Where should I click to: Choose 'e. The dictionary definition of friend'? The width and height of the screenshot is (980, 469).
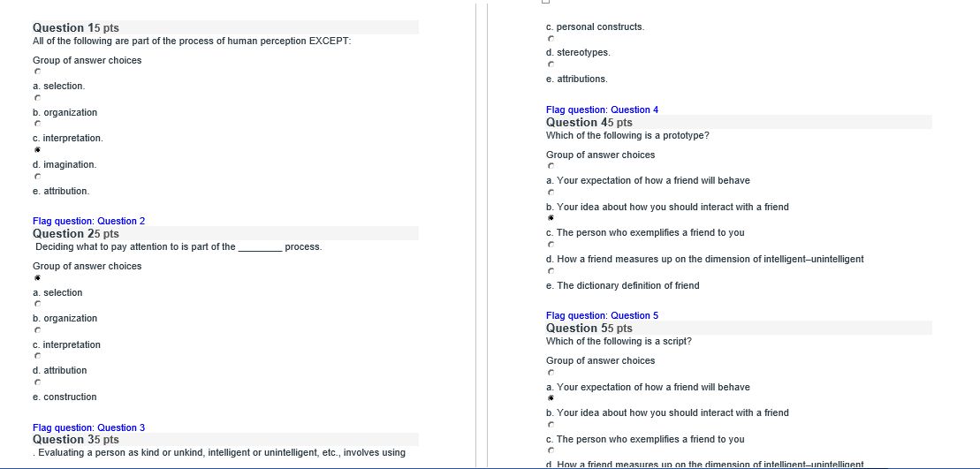(x=551, y=272)
